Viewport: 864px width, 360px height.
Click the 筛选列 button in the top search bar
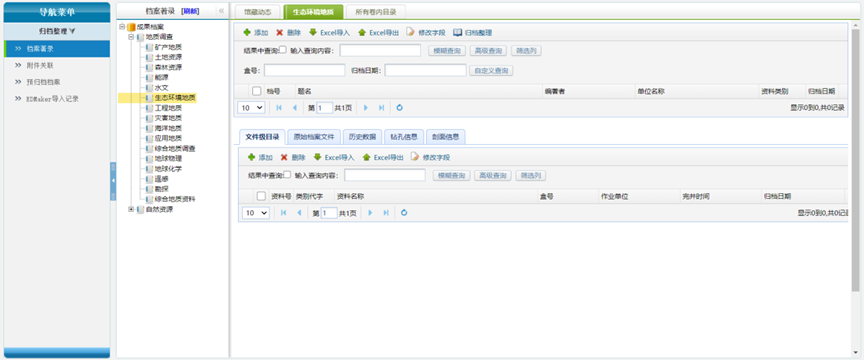click(526, 51)
